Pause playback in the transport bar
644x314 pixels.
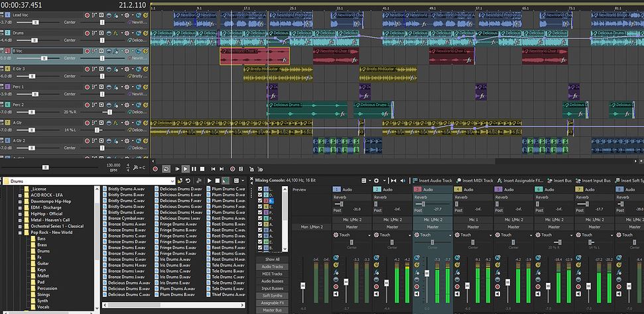(194, 169)
